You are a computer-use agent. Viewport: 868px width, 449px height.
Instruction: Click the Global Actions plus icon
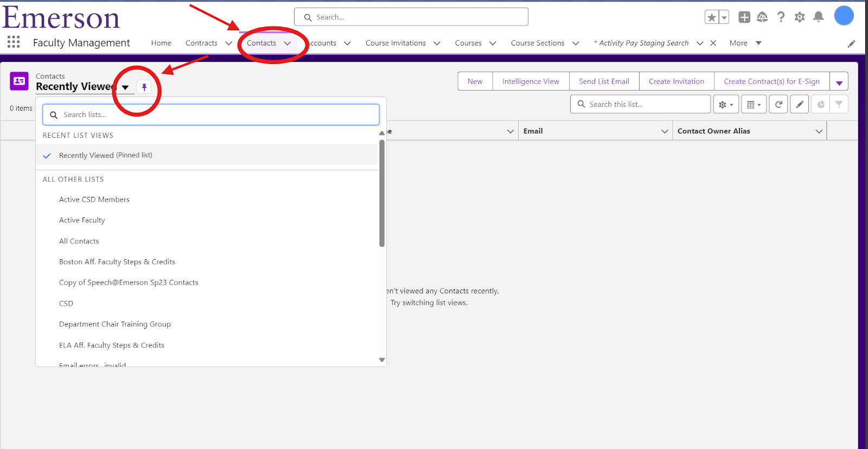[x=744, y=17]
